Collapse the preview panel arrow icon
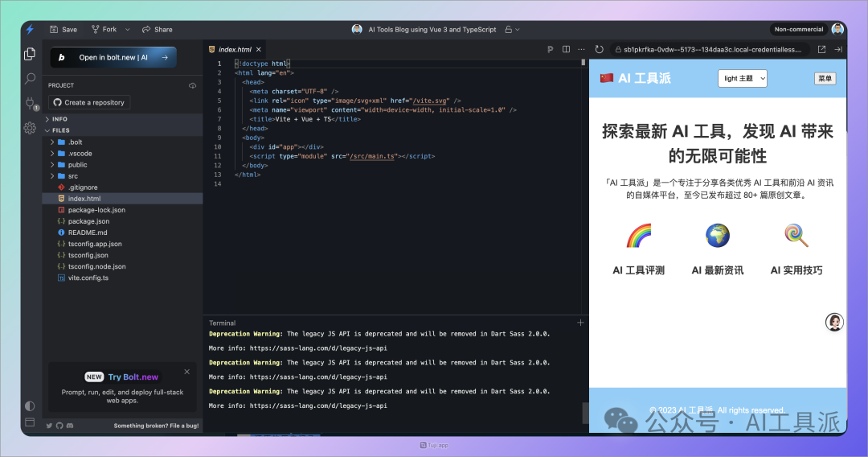 pyautogui.click(x=838, y=49)
